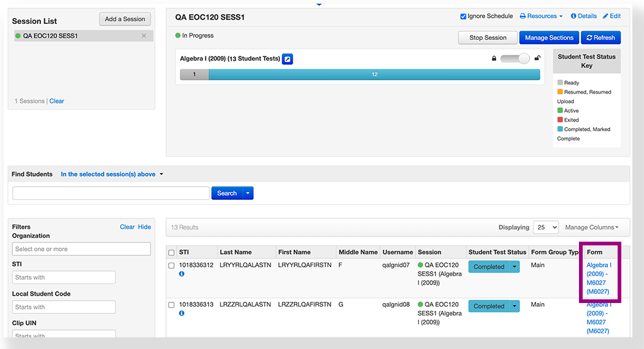Open Algebra I test details arrow icon
The height and width of the screenshot is (349, 644).
coord(287,59)
